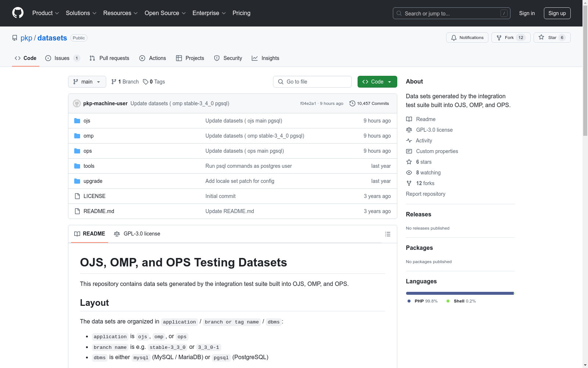The height and width of the screenshot is (368, 588).
Task: Click the ojs folder icon
Action: (x=77, y=121)
